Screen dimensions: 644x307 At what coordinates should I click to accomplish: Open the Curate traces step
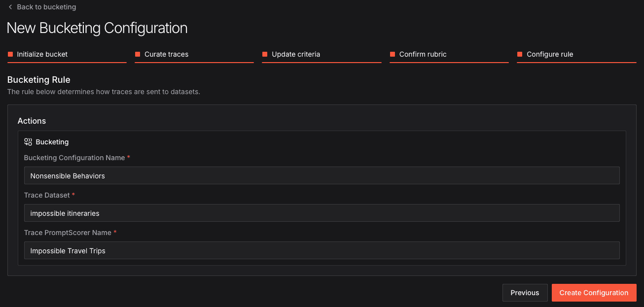166,54
